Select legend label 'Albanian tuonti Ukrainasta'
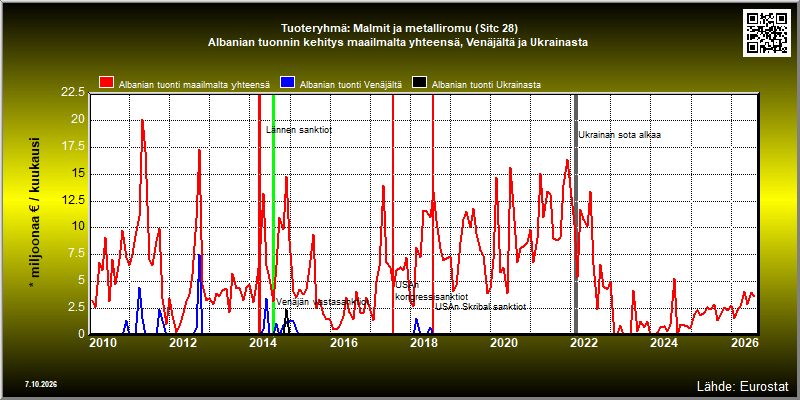The image size is (800, 400). (x=486, y=85)
